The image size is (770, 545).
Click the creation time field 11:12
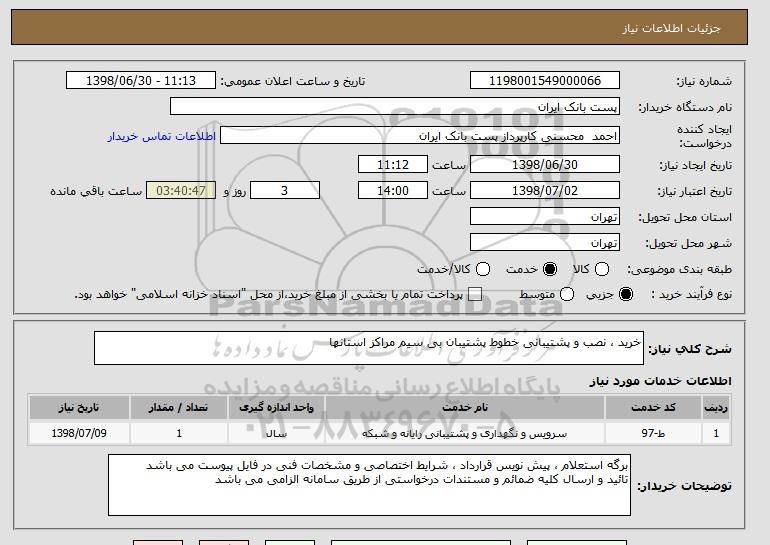(393, 164)
